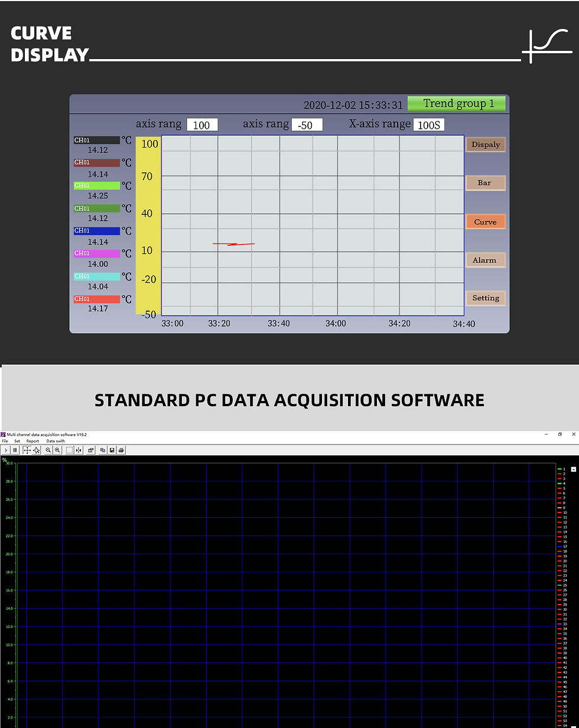Activate the data cursor marker tool
This screenshot has width=579, height=728.
[78, 450]
